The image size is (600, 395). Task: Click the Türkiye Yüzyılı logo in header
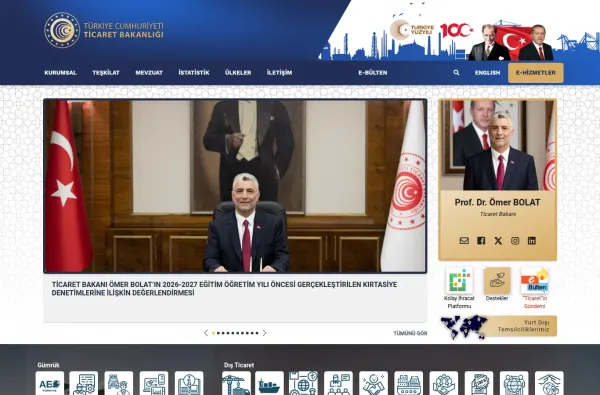point(412,30)
